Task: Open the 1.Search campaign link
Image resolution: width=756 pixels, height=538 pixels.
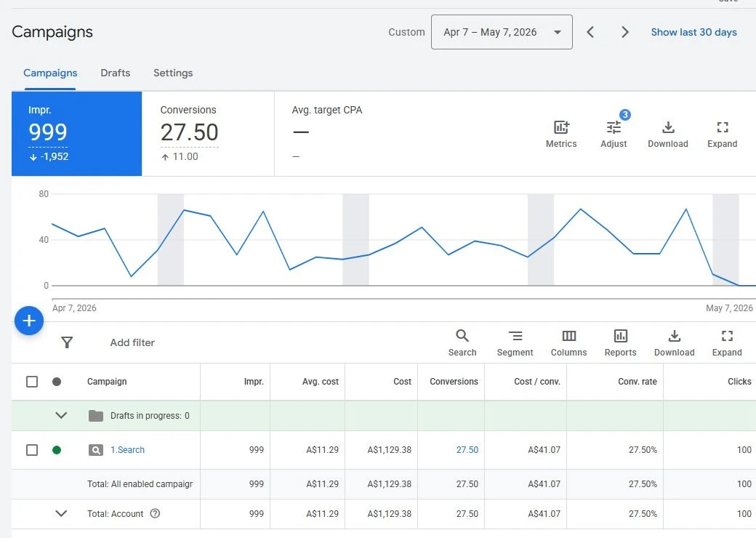Action: [x=127, y=450]
